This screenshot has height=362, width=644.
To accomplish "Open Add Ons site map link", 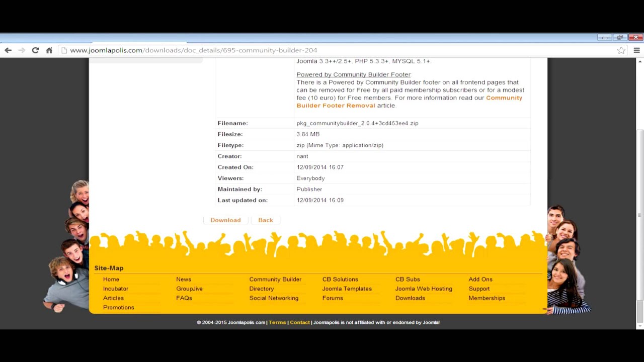I will [480, 280].
